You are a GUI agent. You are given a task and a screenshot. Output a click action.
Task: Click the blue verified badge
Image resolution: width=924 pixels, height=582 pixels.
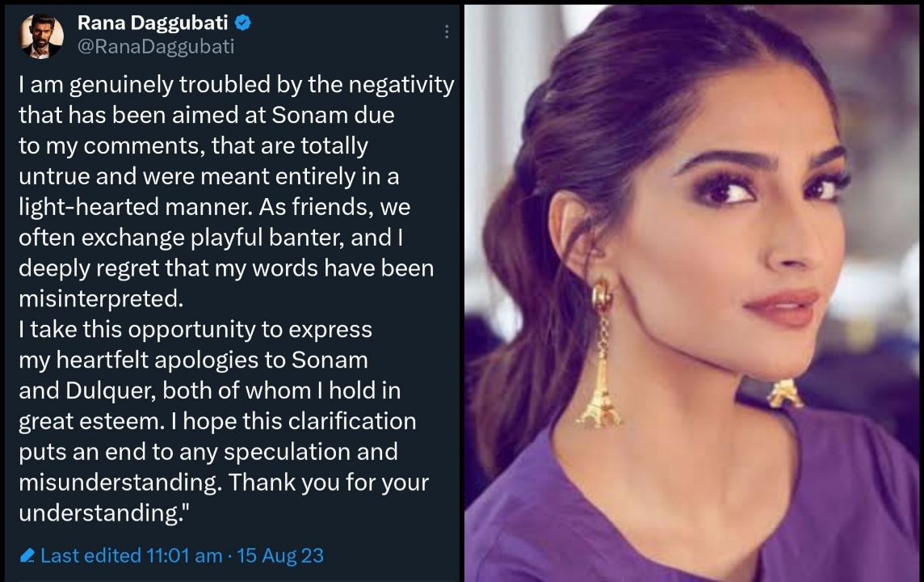point(241,23)
